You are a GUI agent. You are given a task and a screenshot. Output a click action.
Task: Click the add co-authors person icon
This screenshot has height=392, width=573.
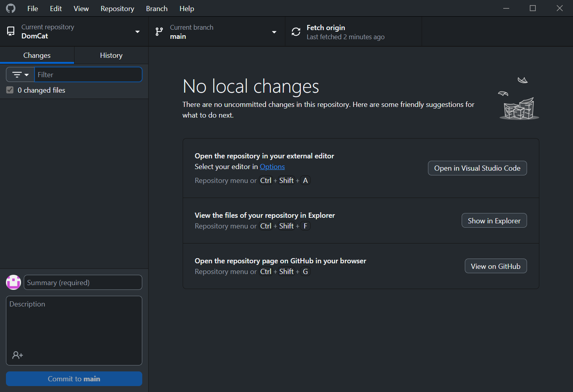(x=17, y=355)
